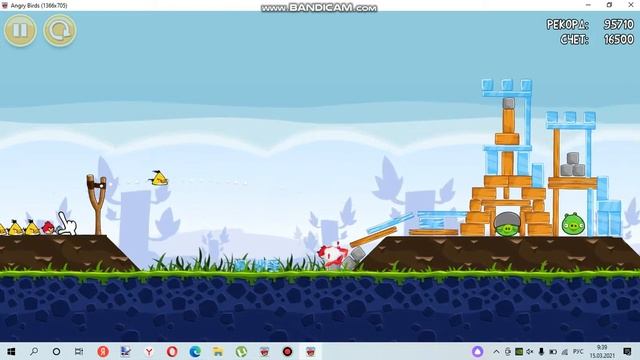Expand the hidden system tray icons
Image resolution: width=640 pixels, height=360 pixels.
click(496, 351)
